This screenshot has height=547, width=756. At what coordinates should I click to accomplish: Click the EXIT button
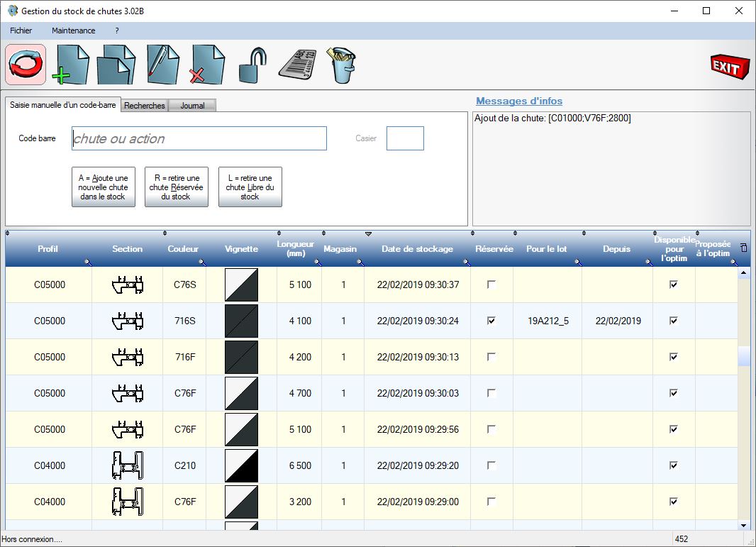(729, 65)
